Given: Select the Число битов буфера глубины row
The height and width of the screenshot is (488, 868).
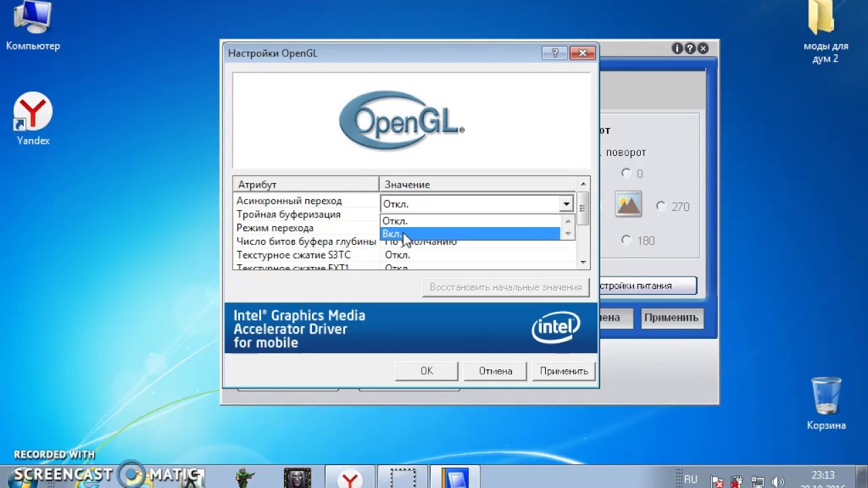Looking at the screenshot, I should [x=307, y=241].
